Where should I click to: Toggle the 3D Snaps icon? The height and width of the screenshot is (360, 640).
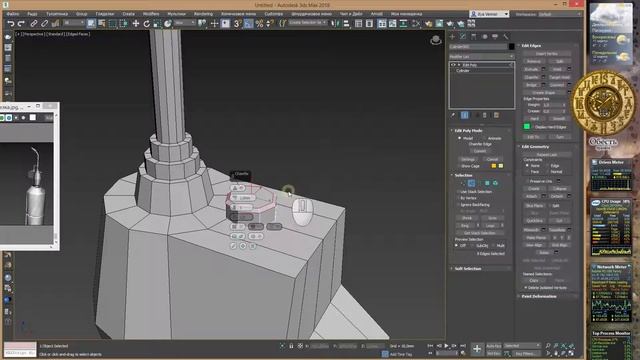point(238,24)
